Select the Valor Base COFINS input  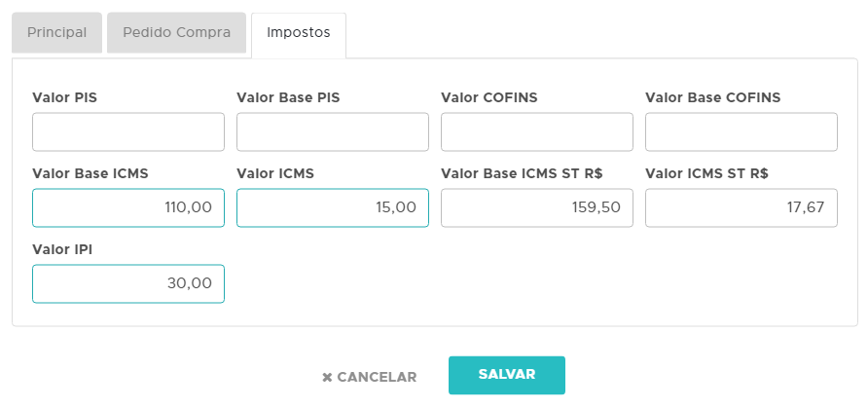[741, 132]
